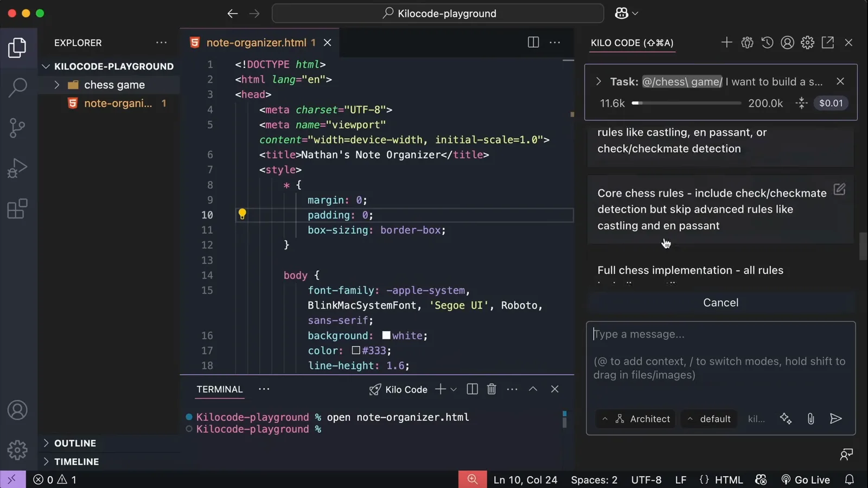Open the Explorer view in activity bar
Image resolution: width=868 pixels, height=488 pixels.
(17, 48)
